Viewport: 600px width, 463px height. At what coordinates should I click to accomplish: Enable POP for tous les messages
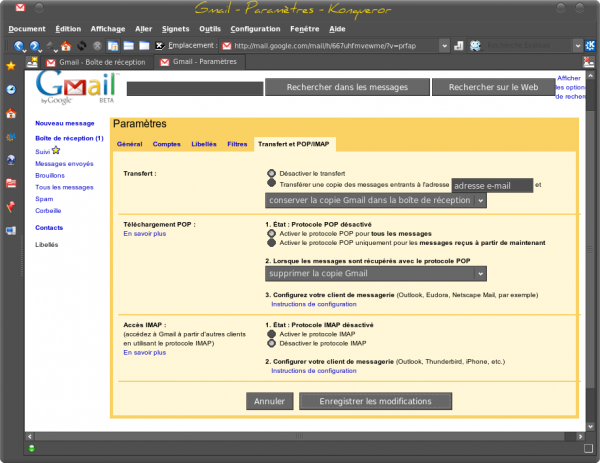(271, 233)
